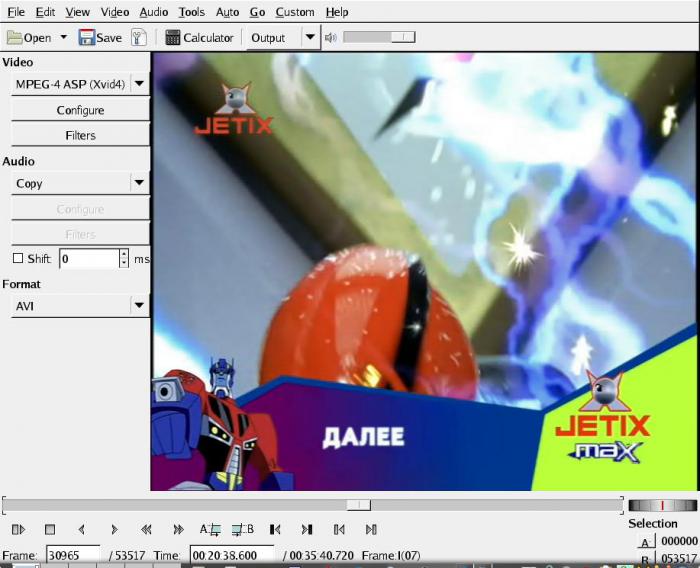
Task: Click the greyed-out audio Configure button
Action: click(x=80, y=209)
